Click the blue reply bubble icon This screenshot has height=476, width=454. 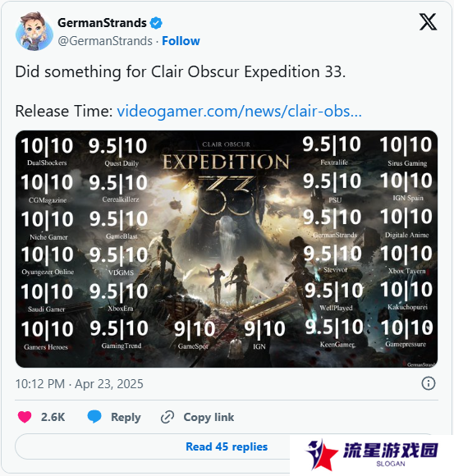[x=94, y=417]
